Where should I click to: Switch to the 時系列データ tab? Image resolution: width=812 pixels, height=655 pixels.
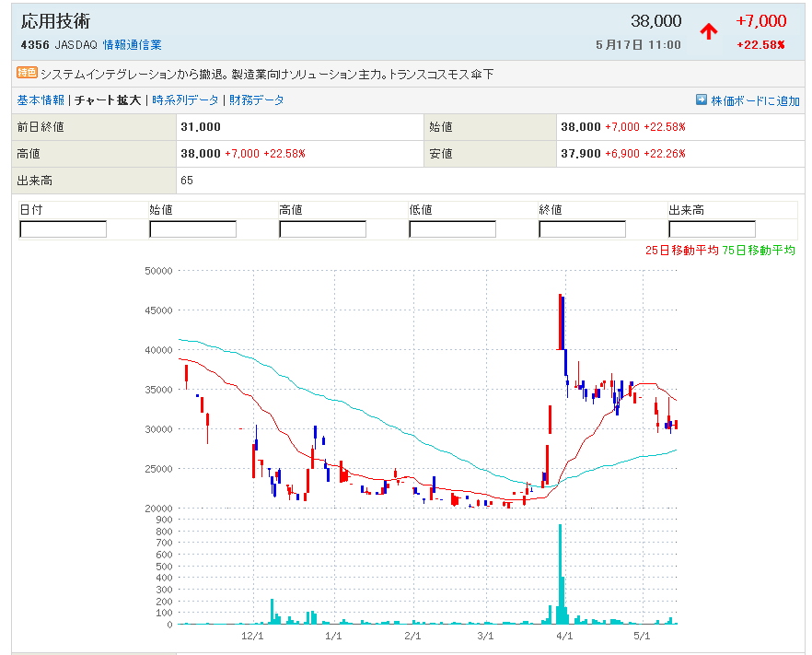click(x=185, y=100)
